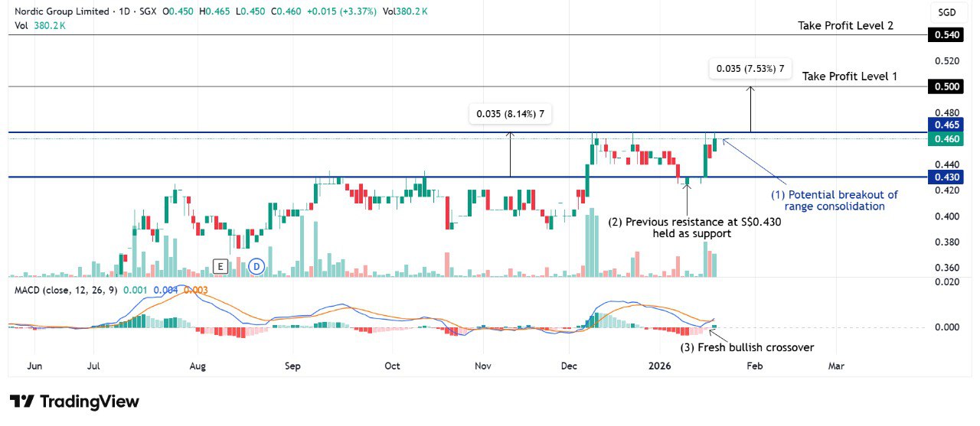Select the Take Profit Level 1 text
Screen dimensions: 980x426
point(850,76)
